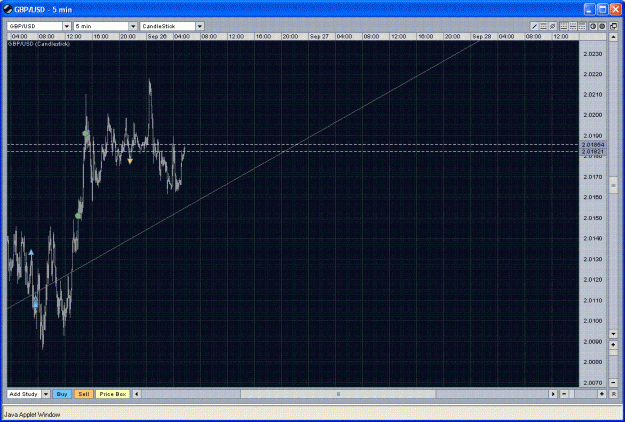This screenshot has height=422, width=625.
Task: Click the Add Study combo box
Action: (28, 394)
